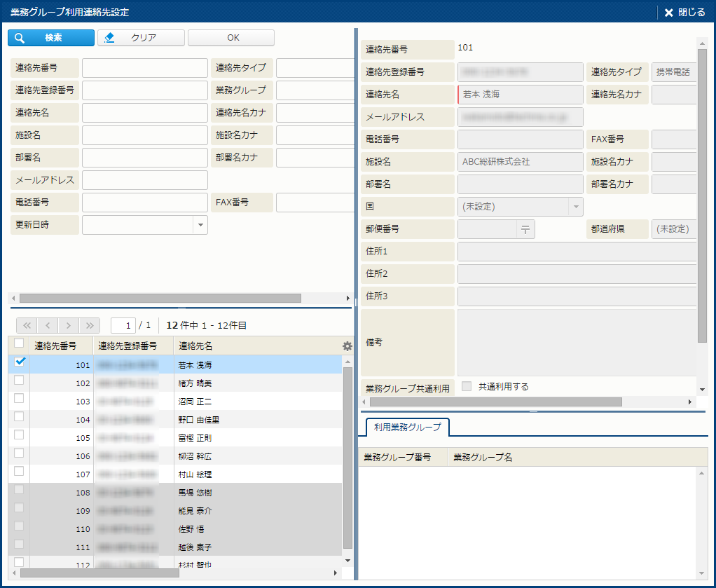Enable the 共通利用する checkbox
Screen dimensions: 716x588
tap(467, 386)
